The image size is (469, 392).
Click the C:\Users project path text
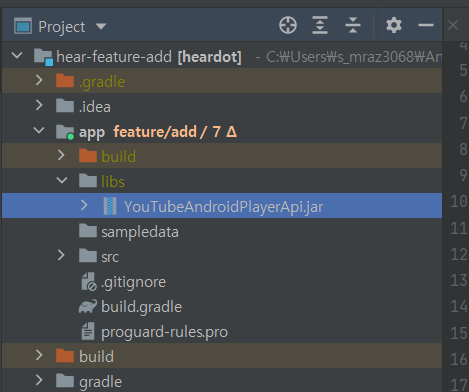pyautogui.click(x=354, y=57)
